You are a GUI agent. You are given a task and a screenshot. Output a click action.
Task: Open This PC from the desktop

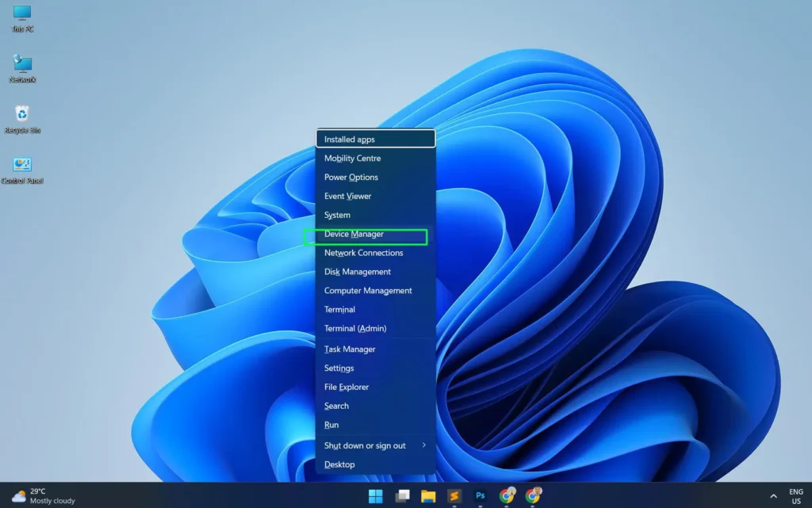pyautogui.click(x=21, y=17)
